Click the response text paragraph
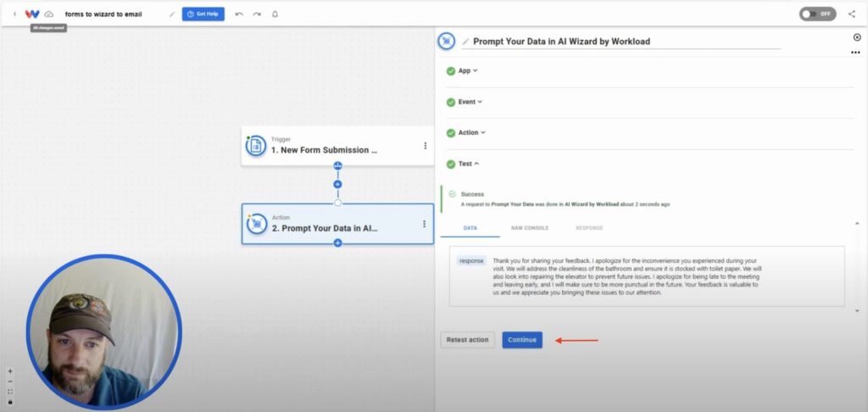The image size is (868, 412). (626, 276)
